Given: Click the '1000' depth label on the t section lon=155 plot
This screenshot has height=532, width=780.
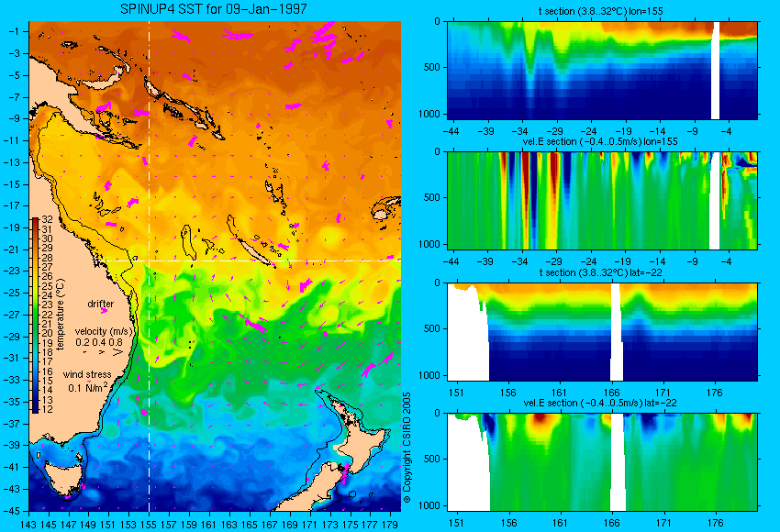Looking at the screenshot, I should point(429,114).
